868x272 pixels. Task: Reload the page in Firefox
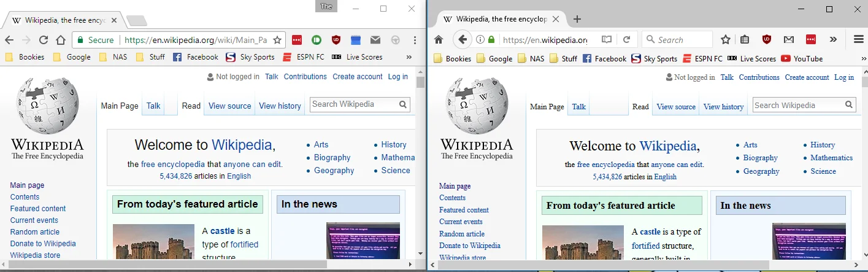626,39
